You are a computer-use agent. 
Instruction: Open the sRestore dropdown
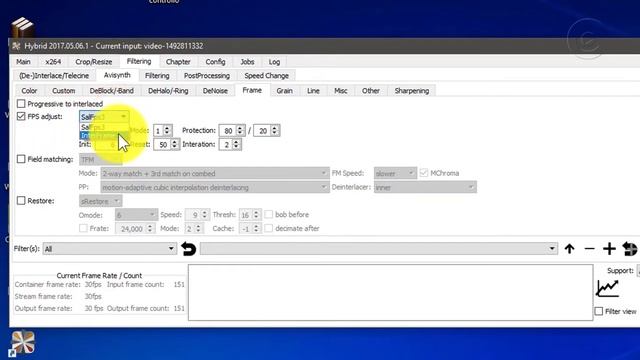pos(100,201)
